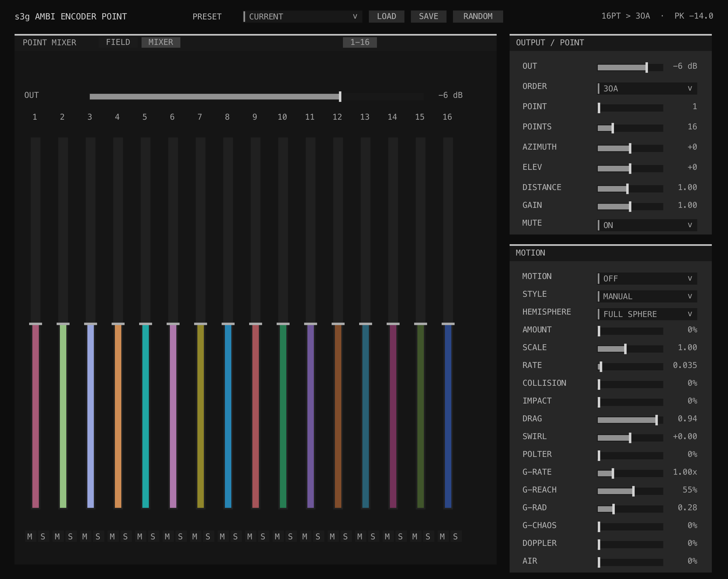Click the AMOUNT slider in Motion
Screen dimensions: 728x579
[x=630, y=331]
